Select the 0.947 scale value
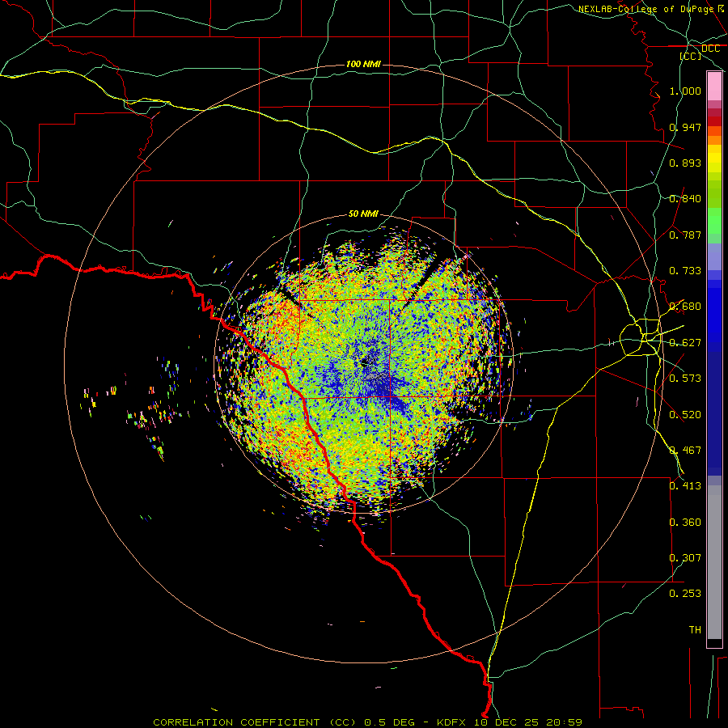Image resolution: width=728 pixels, height=728 pixels. click(x=685, y=127)
